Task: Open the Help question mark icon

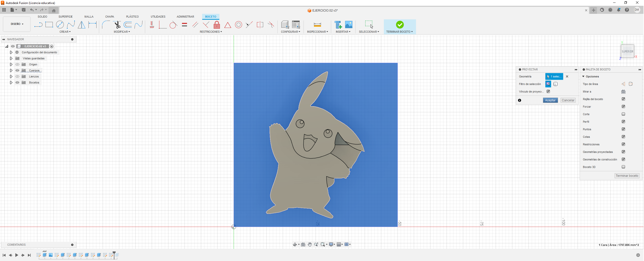Action: (627, 10)
